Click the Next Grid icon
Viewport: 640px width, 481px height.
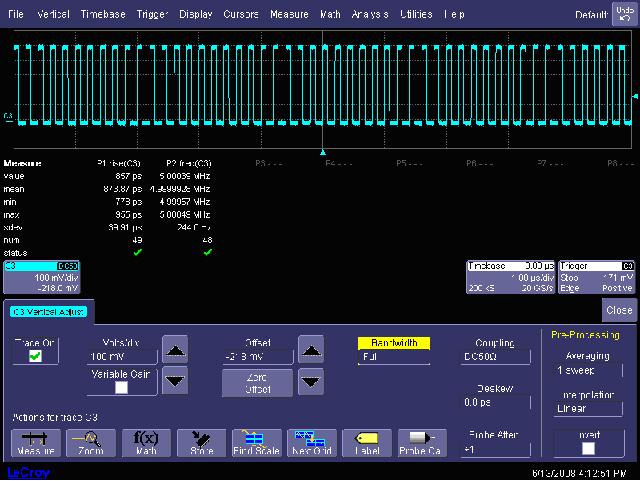(x=312, y=443)
